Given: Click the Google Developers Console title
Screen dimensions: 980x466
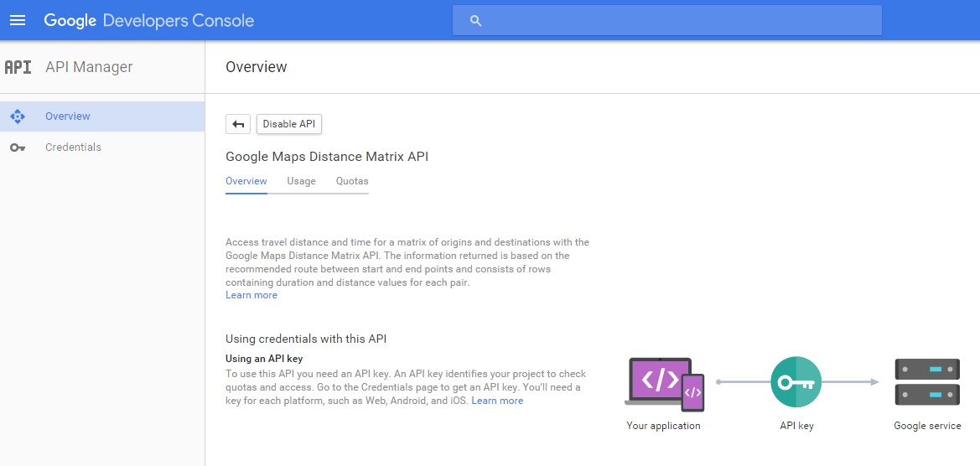Looking at the screenshot, I should point(148,21).
